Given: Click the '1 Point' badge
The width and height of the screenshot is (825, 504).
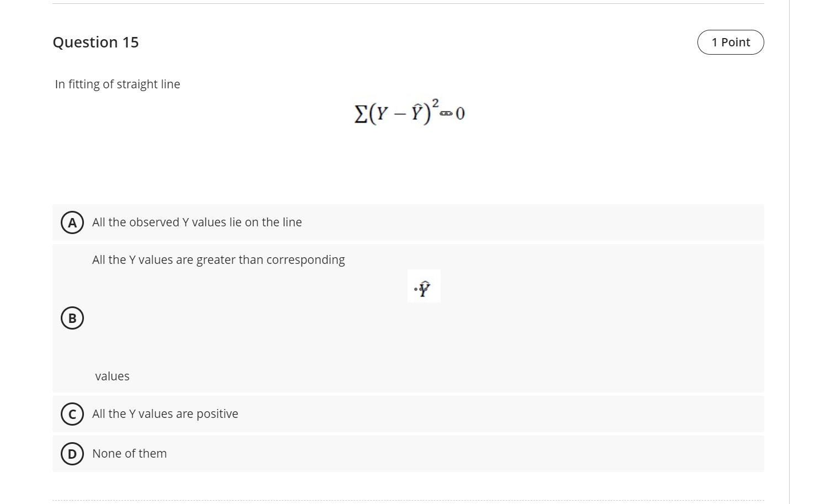Looking at the screenshot, I should 730,42.
